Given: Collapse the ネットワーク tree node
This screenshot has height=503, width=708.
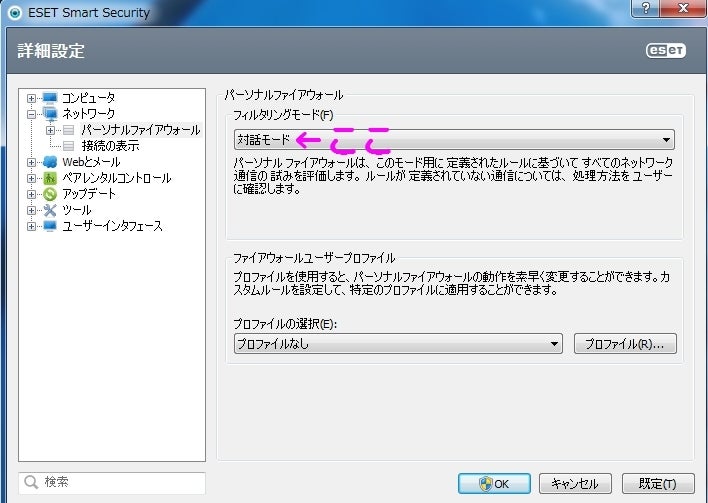Looking at the screenshot, I should click(31, 114).
